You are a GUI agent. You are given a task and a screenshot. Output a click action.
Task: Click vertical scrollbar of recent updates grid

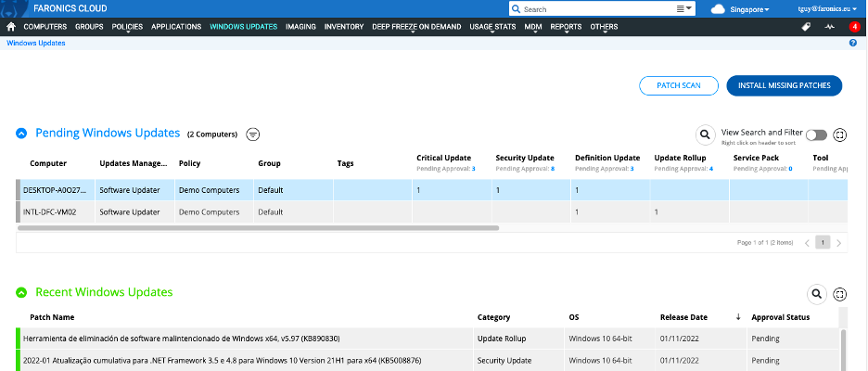coord(843,350)
